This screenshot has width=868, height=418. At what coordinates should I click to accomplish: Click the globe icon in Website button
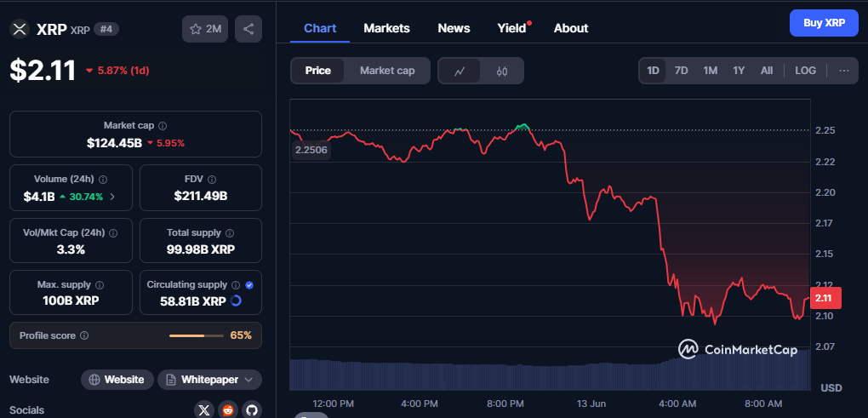click(94, 380)
